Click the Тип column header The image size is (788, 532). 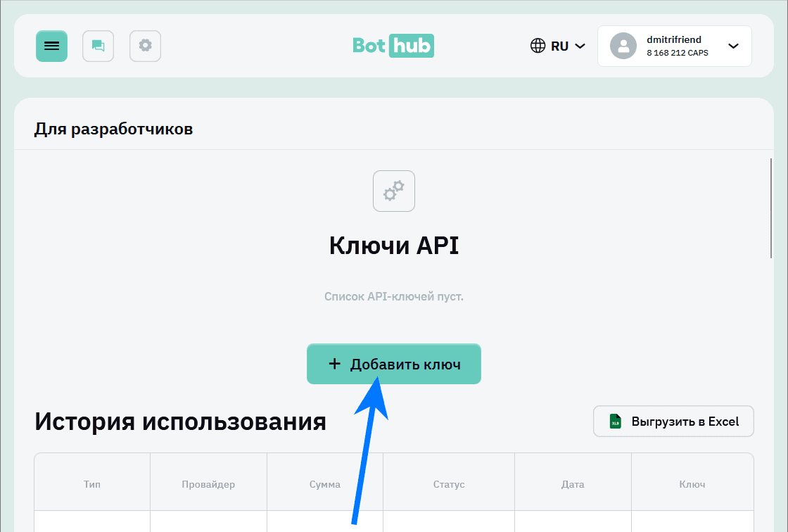click(91, 484)
